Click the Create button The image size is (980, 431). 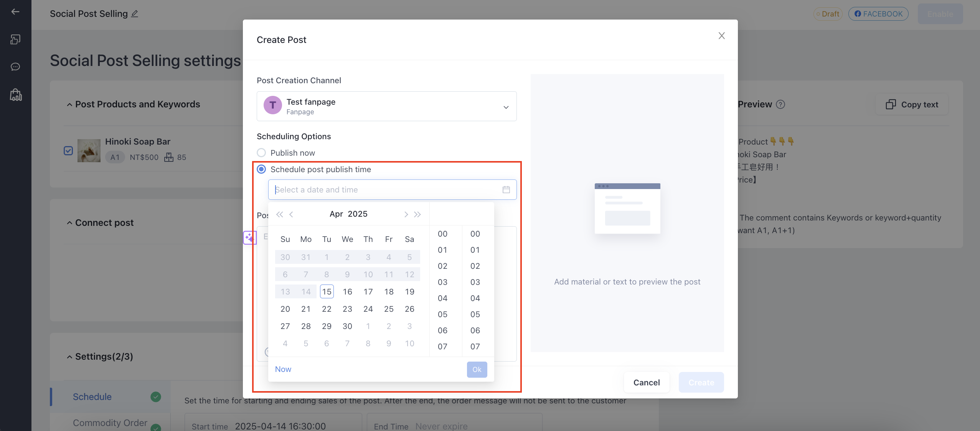tap(701, 383)
